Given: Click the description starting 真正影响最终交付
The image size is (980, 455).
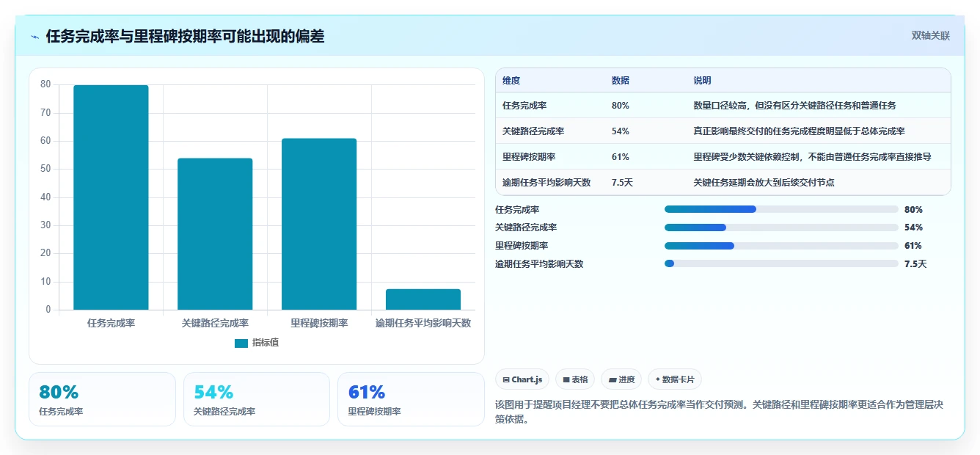Looking at the screenshot, I should pyautogui.click(x=799, y=131).
